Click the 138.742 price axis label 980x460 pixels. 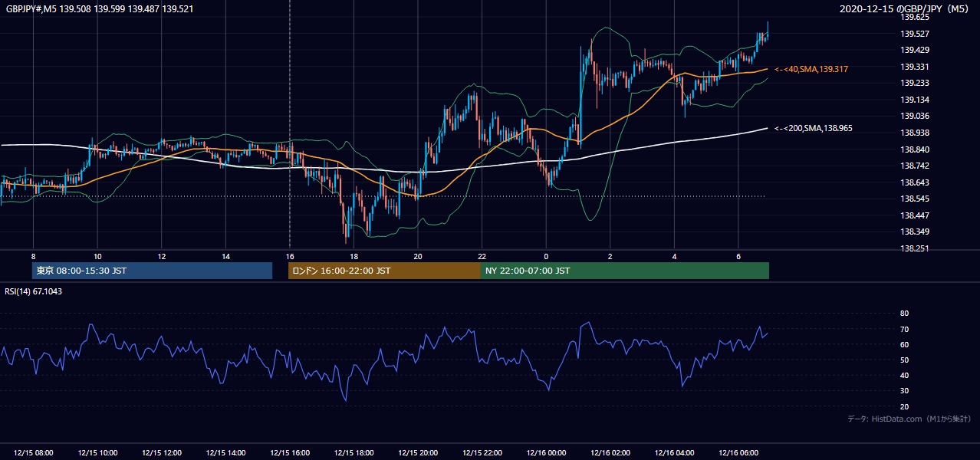pyautogui.click(x=915, y=166)
